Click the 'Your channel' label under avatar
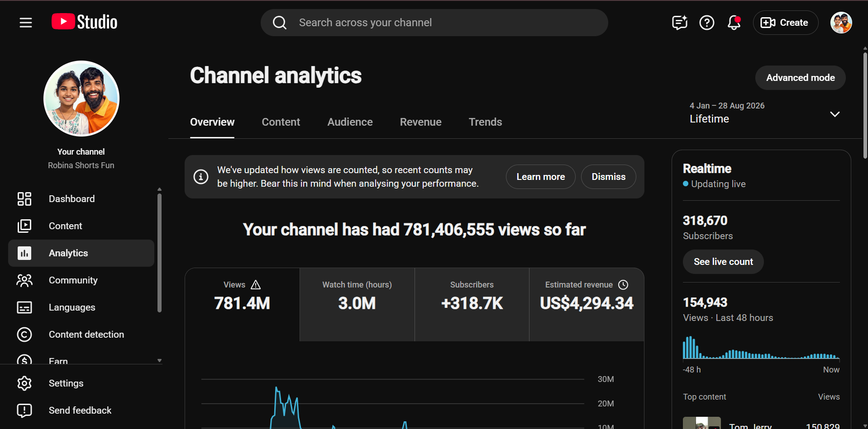Viewport: 868px width, 429px height. [x=81, y=152]
